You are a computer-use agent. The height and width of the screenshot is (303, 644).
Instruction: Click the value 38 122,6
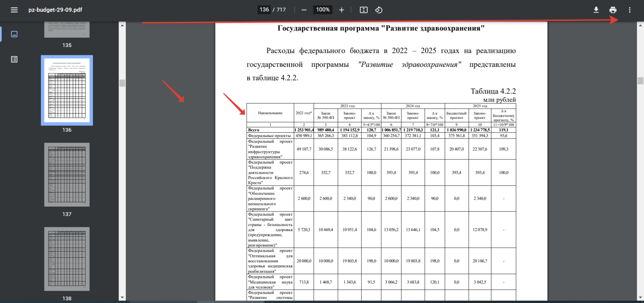(349, 149)
